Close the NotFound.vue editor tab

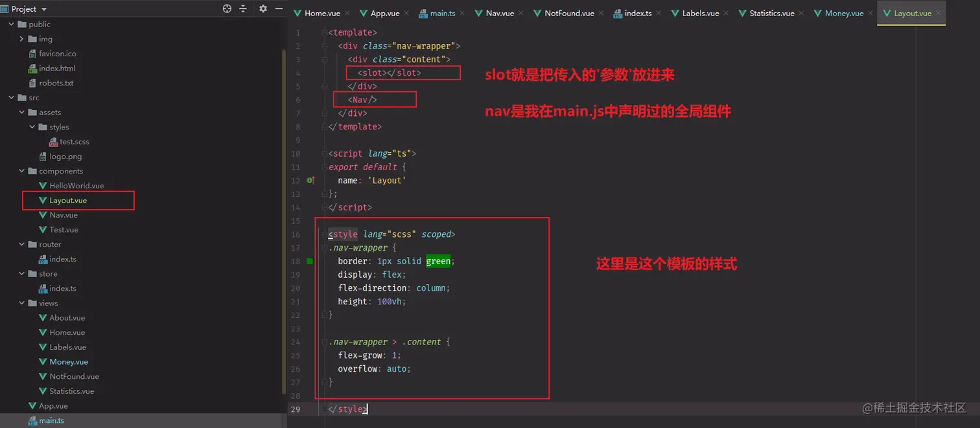pyautogui.click(x=601, y=13)
